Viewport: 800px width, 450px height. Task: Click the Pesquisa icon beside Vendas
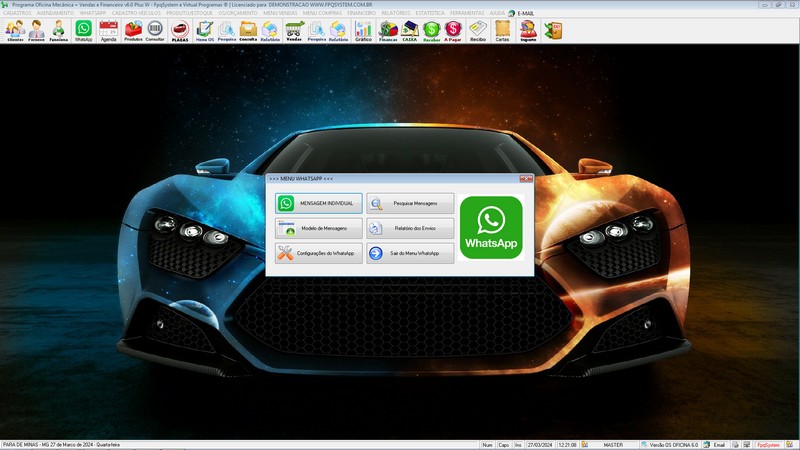[316, 31]
